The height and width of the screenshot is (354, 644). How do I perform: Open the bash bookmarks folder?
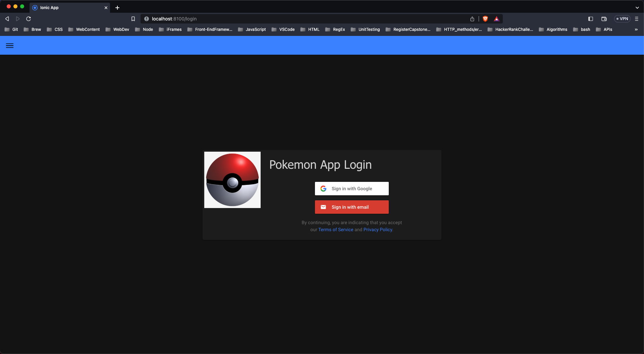(x=582, y=30)
